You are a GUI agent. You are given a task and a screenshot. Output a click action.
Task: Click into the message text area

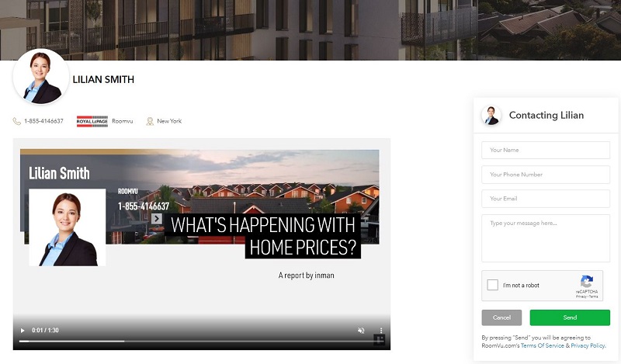[x=545, y=238]
